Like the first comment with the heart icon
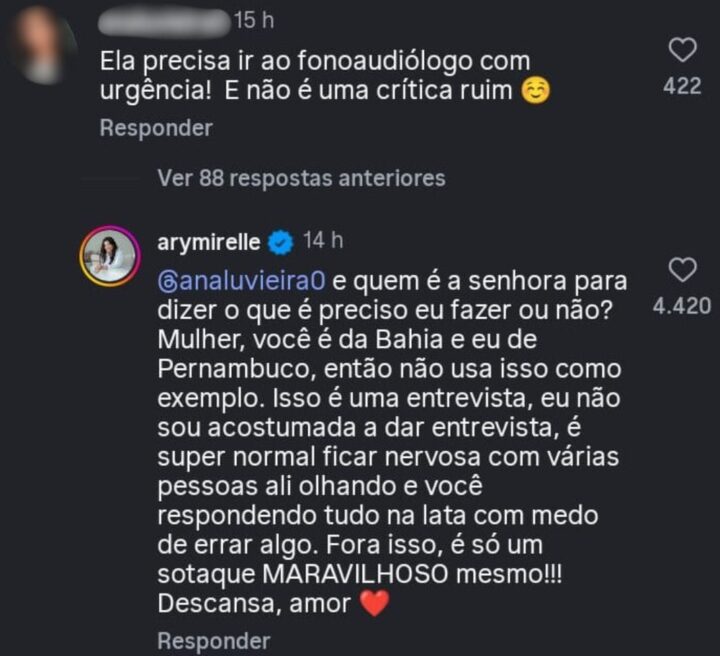Viewport: 720px width, 656px height. pyautogui.click(x=682, y=50)
